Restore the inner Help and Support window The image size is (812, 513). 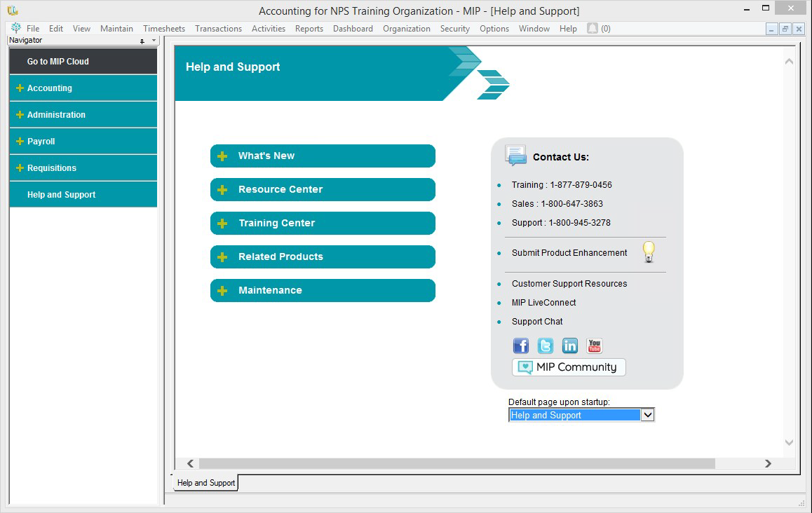coord(785,29)
